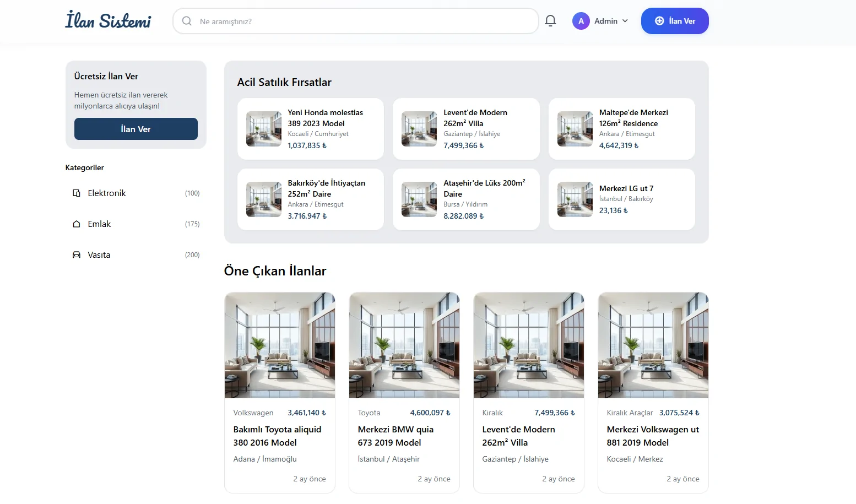Click the Merkezi LG ut 7 thumbnail

click(575, 199)
